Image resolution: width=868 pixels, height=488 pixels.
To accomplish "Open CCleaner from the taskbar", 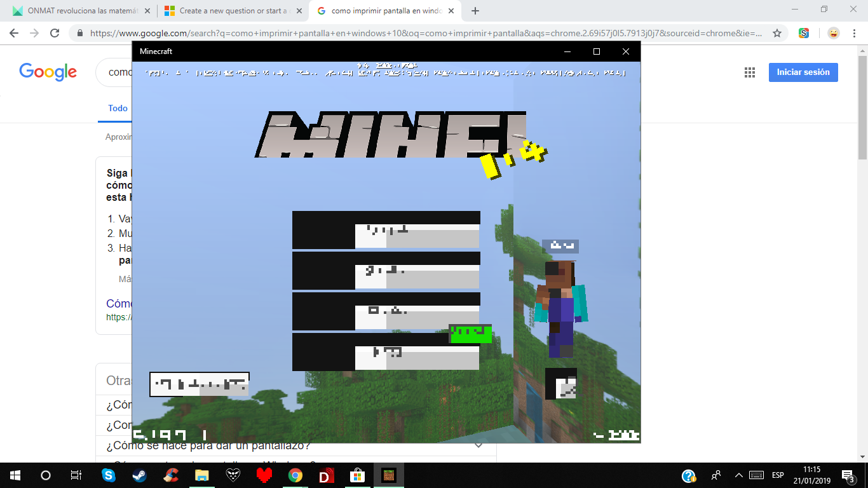I will (x=170, y=475).
